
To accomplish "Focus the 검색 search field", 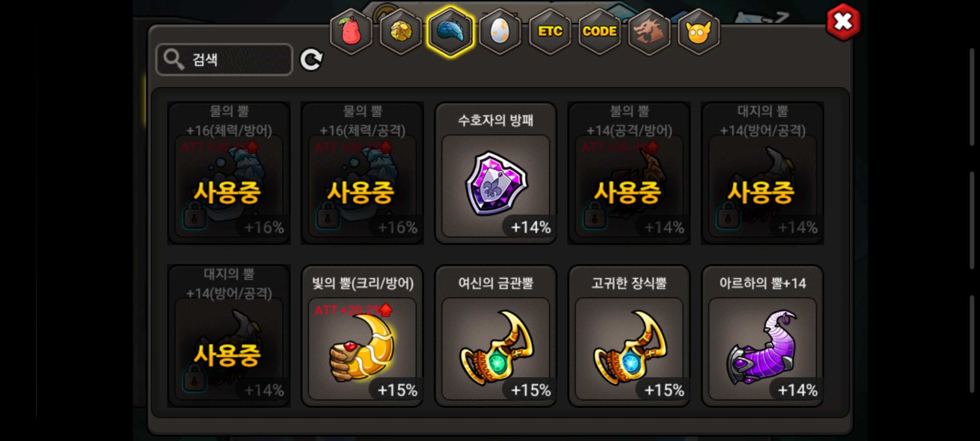I will click(224, 60).
